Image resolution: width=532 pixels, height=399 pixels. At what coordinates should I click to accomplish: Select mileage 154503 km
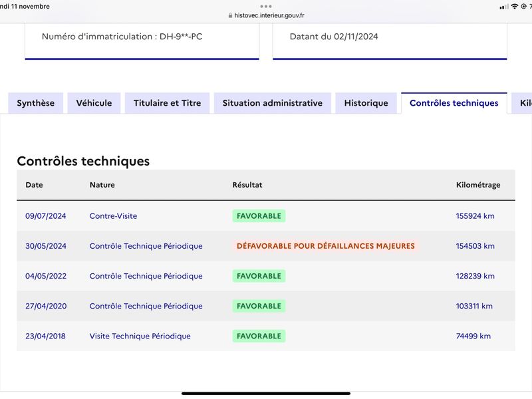475,246
